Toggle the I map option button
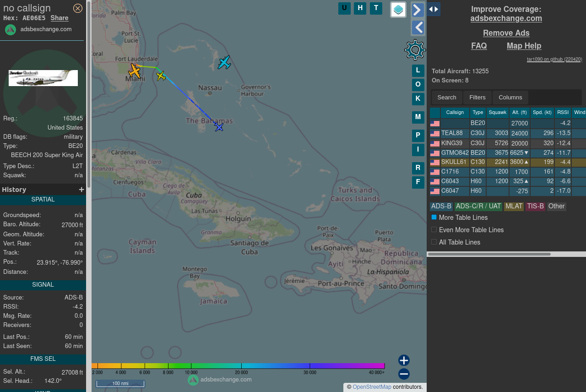The width and height of the screenshot is (586, 392). 418,150
